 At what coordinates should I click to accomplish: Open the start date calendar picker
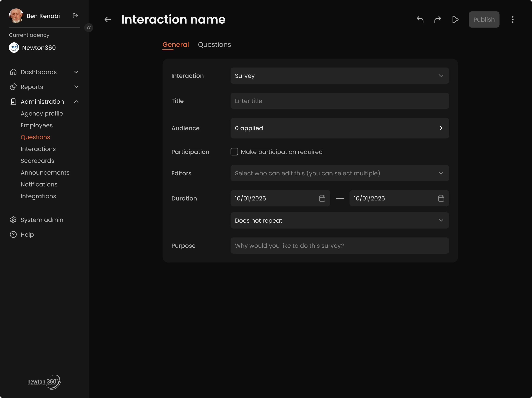coord(322,198)
